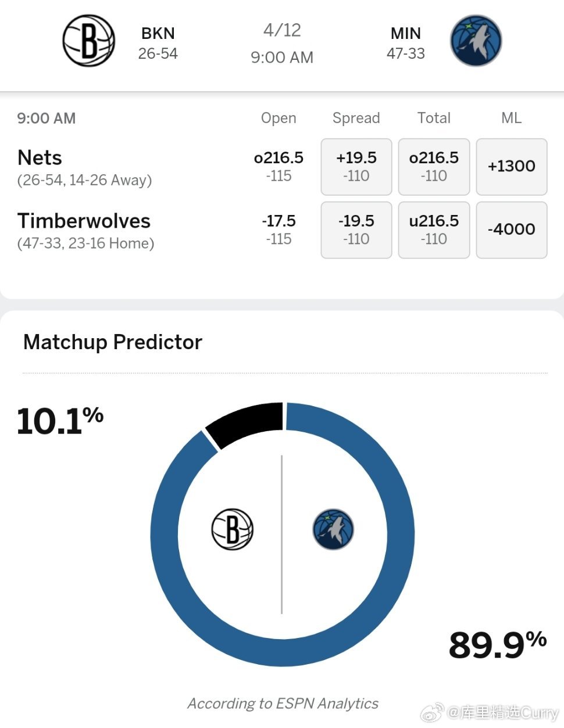Tap the MIN abbreviation in header
The image size is (564, 728).
[x=406, y=33]
